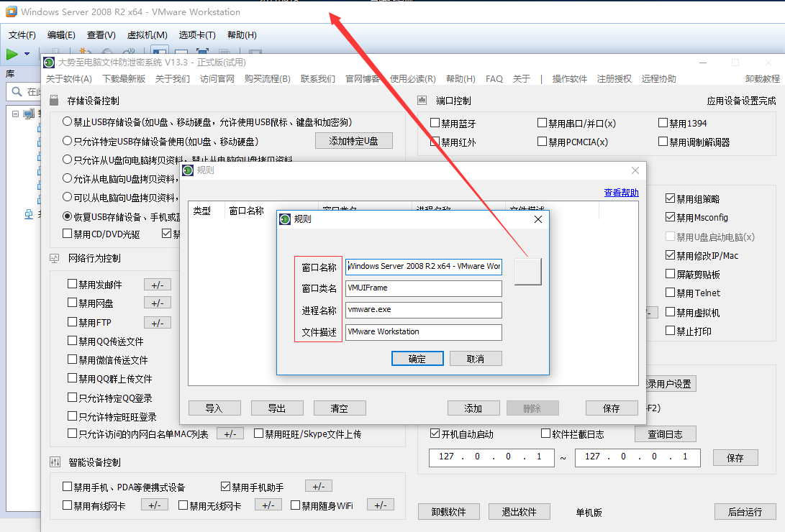
Task: Click the mixer icon beside 智能设备控制
Action: click(x=55, y=462)
